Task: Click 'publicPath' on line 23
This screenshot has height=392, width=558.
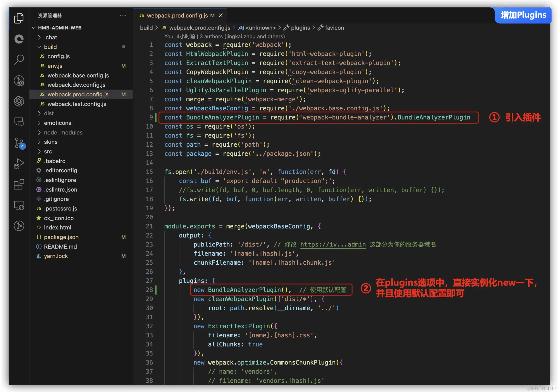Action: [x=211, y=244]
